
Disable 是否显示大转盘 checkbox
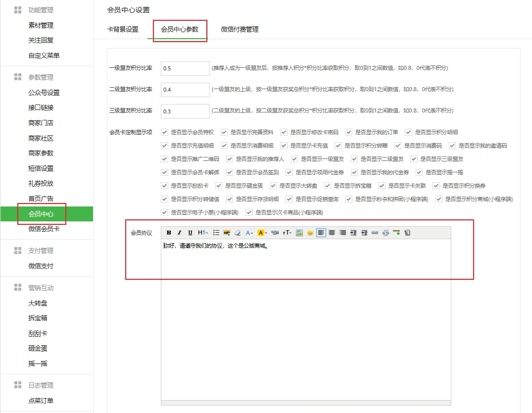(274, 186)
